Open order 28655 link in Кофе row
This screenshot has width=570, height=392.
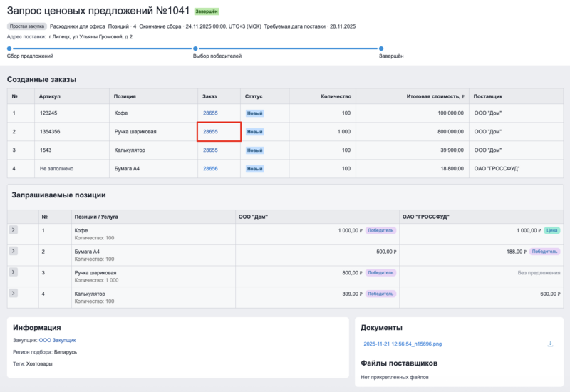coord(210,113)
